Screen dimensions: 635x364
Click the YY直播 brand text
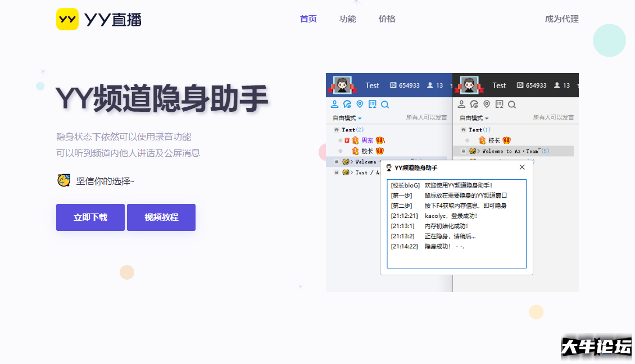[113, 20]
